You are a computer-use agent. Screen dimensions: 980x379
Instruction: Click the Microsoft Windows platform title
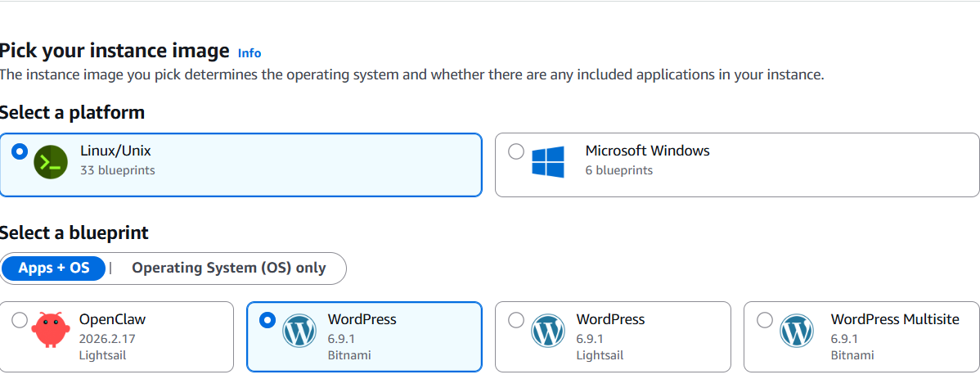[647, 151]
